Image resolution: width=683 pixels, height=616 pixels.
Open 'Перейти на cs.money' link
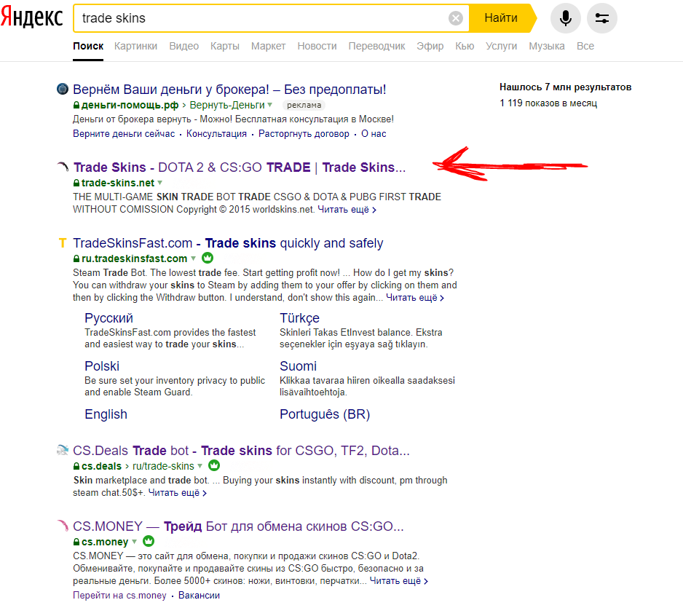[119, 596]
